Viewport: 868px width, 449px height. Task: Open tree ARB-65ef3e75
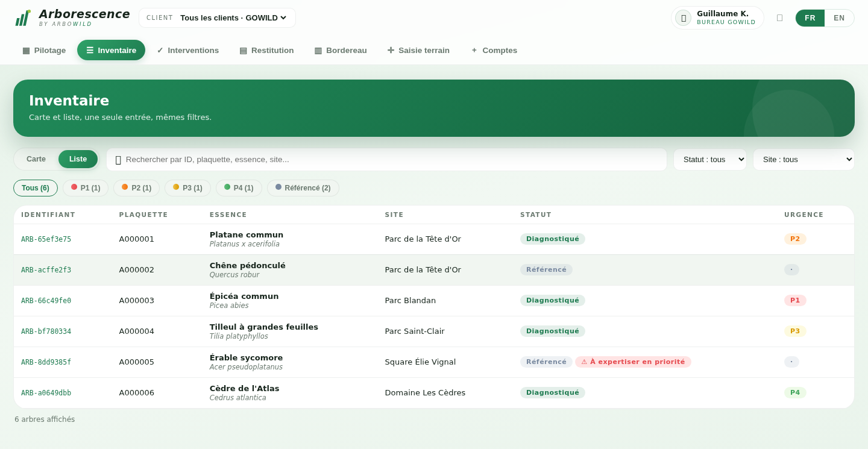pos(46,239)
